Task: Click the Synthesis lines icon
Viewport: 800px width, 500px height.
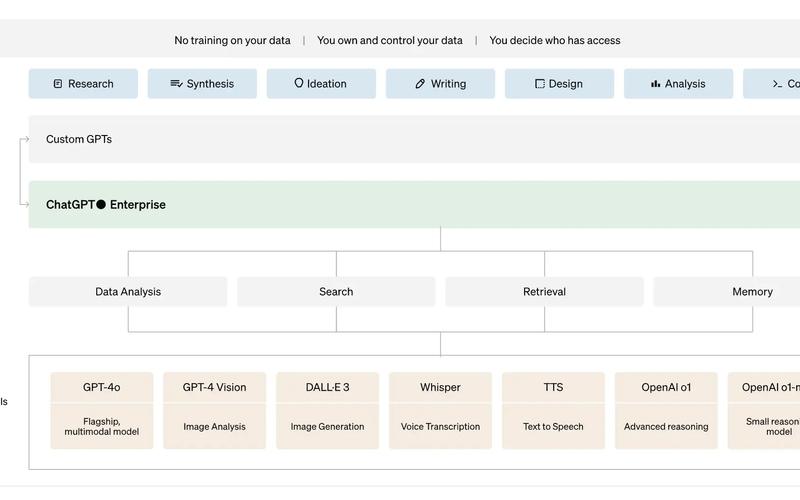Action: pyautogui.click(x=176, y=84)
